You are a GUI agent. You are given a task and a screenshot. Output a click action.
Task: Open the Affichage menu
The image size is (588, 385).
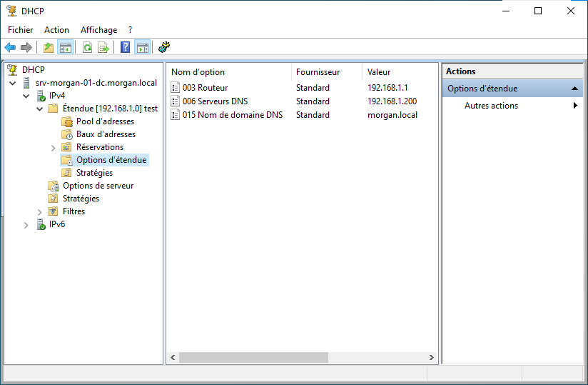(98, 30)
